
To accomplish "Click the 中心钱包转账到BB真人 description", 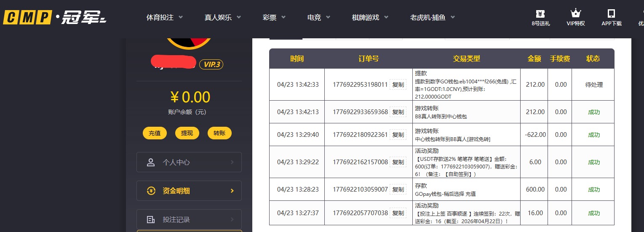I will click(x=452, y=139).
